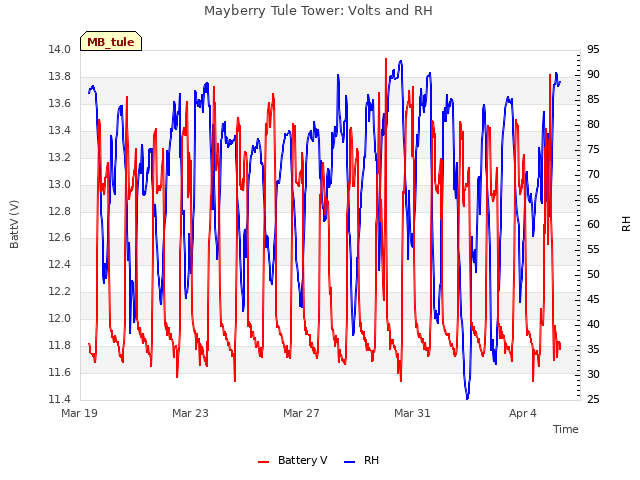
Task: Click the blue RH legend swatch
Action: (350, 462)
